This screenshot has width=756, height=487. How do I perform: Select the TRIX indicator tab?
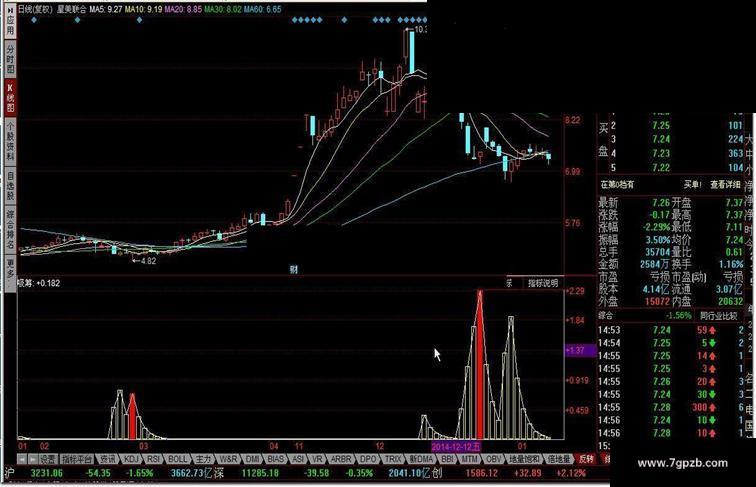point(393,459)
